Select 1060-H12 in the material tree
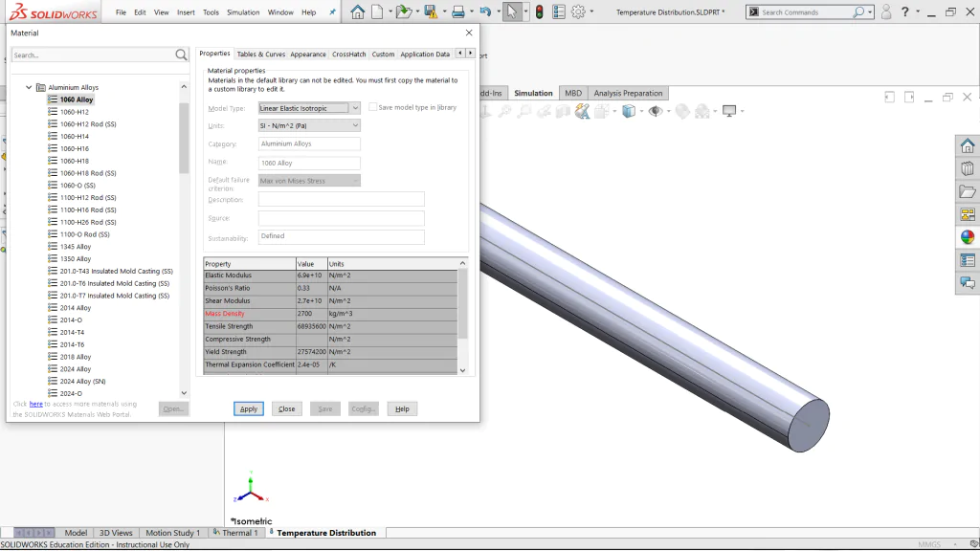 [75, 112]
